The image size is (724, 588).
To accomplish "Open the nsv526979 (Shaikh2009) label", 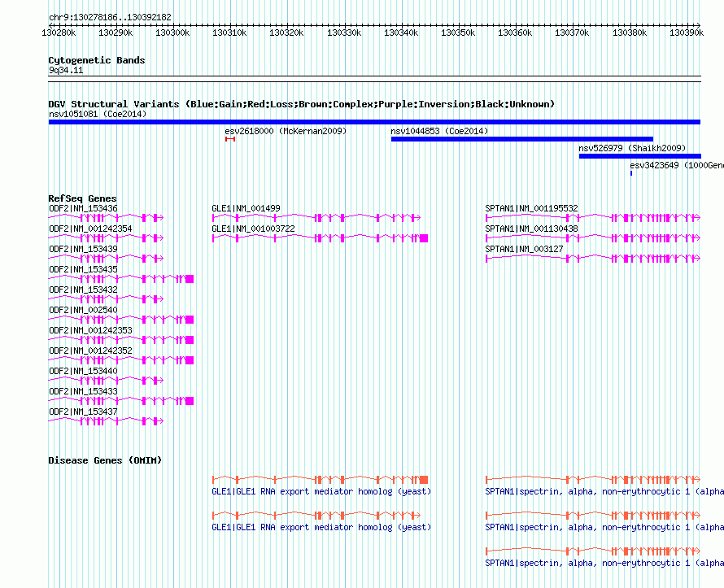I will 632,148.
